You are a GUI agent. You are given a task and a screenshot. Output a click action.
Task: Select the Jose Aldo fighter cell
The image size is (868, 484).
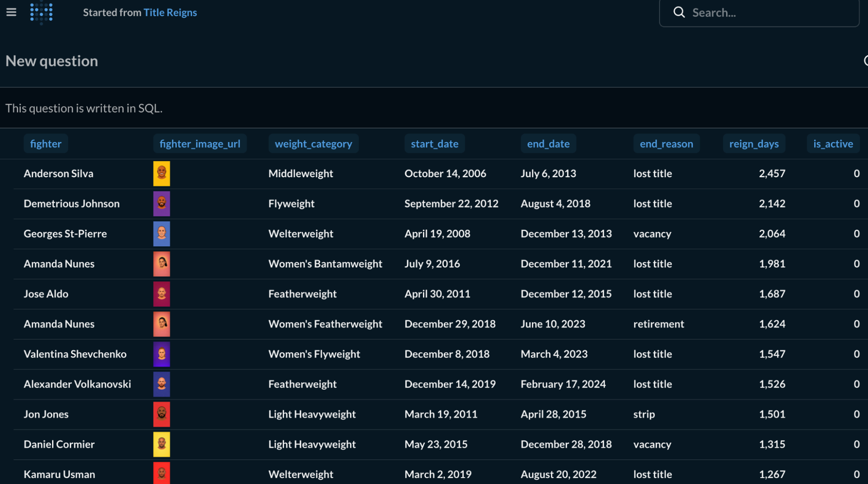click(x=46, y=294)
